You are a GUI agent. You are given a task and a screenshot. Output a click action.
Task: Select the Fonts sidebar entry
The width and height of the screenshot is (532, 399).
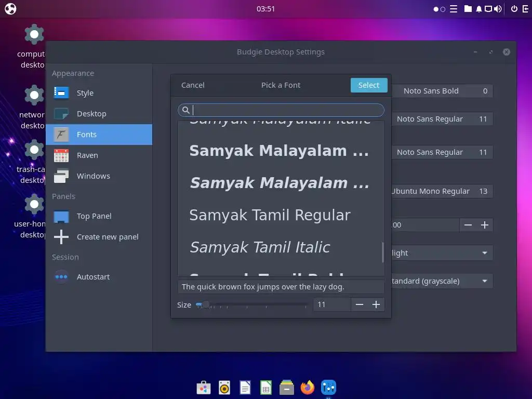(x=99, y=135)
